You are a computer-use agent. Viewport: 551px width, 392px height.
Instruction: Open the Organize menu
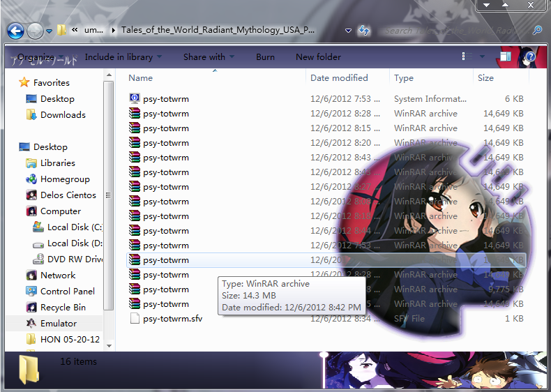40,57
